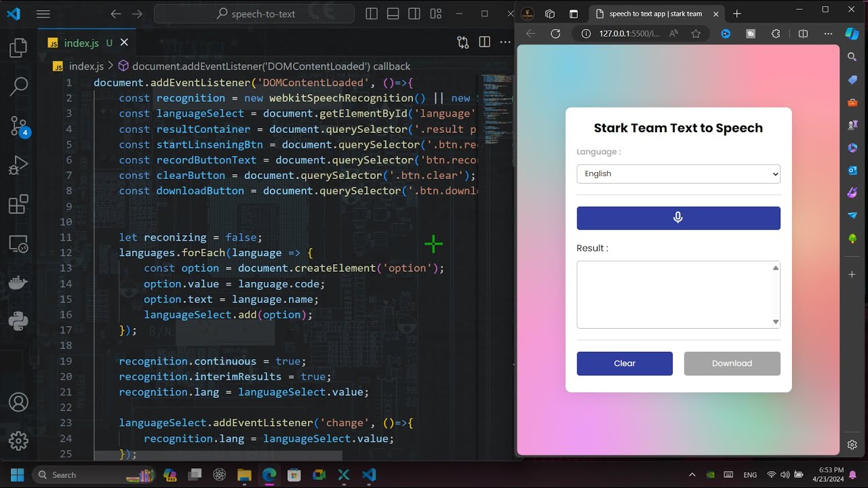Image resolution: width=868 pixels, height=488 pixels.
Task: Click line number 12 in gutter
Action: (66, 253)
